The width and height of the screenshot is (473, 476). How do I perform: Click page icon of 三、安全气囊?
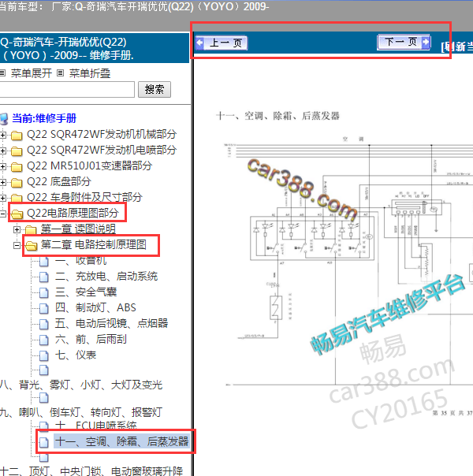pyautogui.click(x=44, y=292)
